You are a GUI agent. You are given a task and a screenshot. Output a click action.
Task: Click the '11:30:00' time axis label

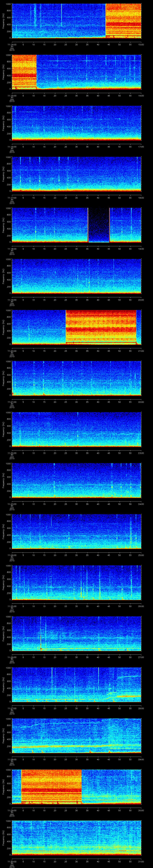coord(12,861)
